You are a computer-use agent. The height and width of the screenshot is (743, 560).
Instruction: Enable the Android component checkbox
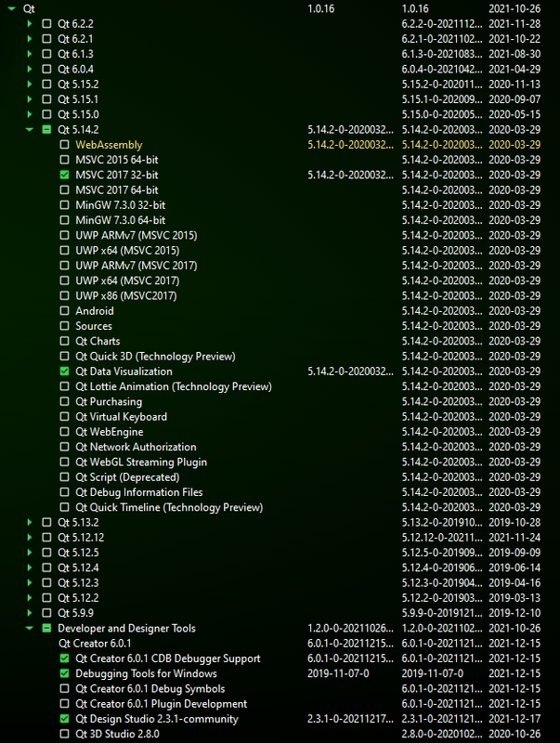(64, 311)
